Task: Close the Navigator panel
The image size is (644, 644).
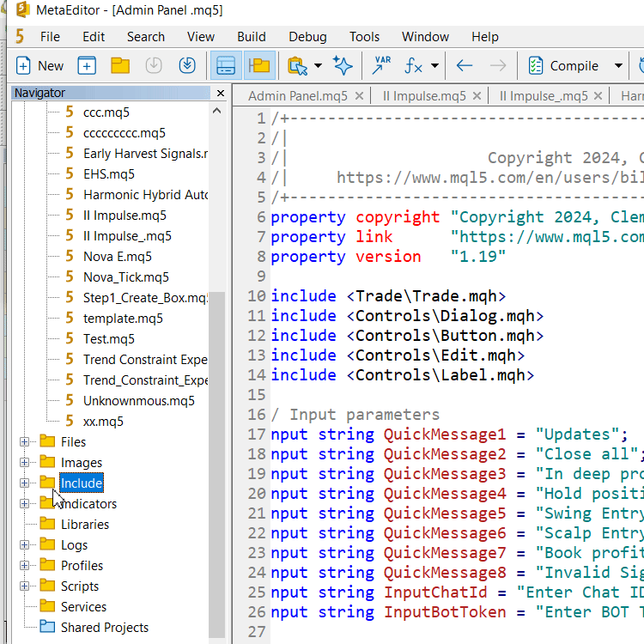Action: [221, 94]
